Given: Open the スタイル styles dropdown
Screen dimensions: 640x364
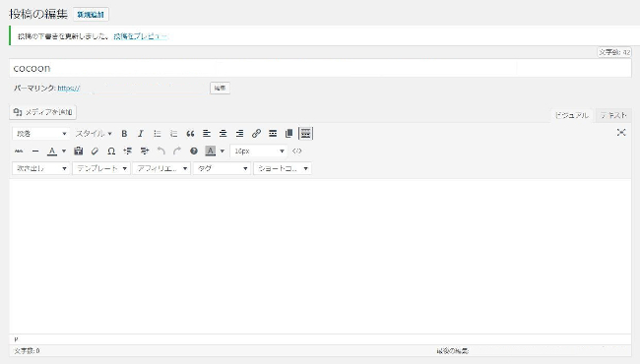Looking at the screenshot, I should tap(94, 134).
